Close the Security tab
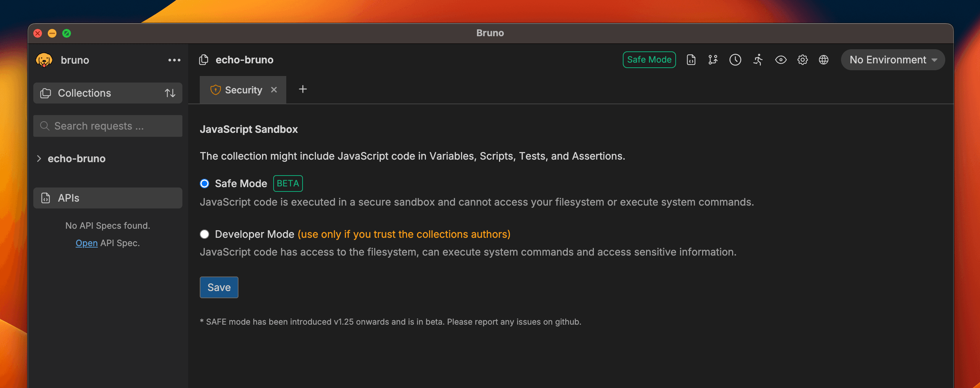 274,90
